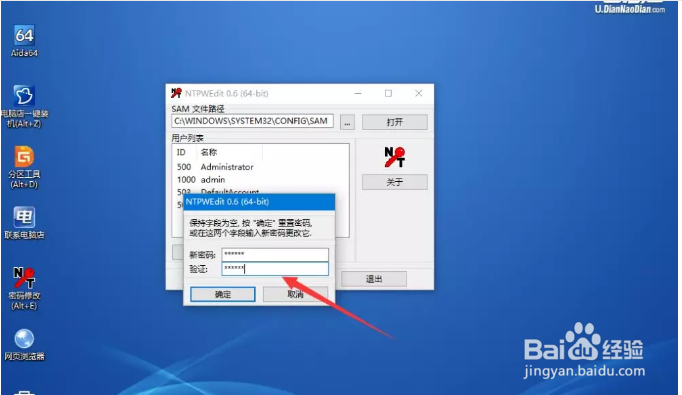Click the browse "..." button for SAM path
682x395 pixels.
pos(347,122)
